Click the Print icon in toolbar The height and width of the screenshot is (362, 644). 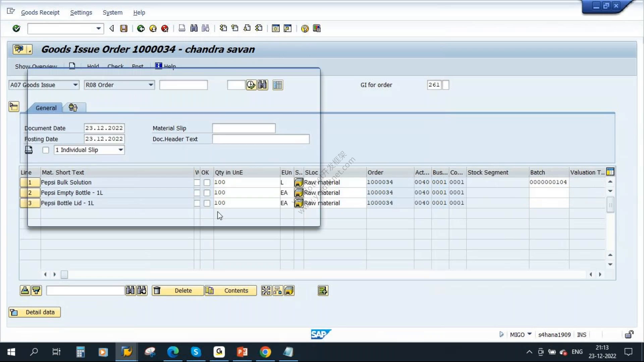point(182,28)
